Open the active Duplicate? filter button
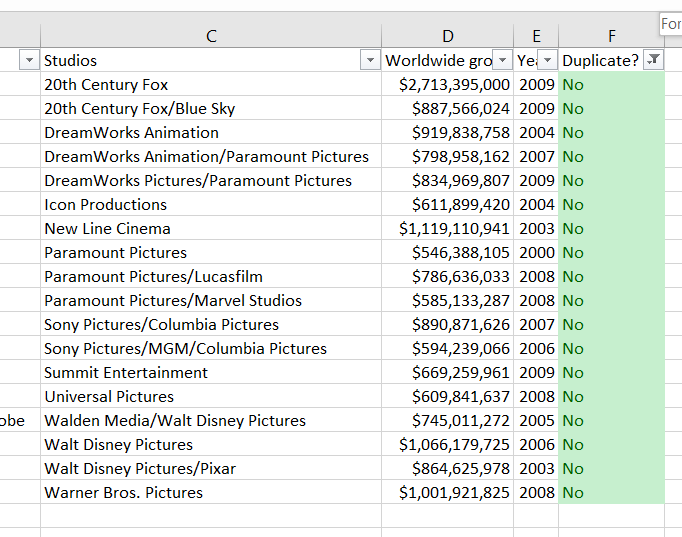 (654, 60)
